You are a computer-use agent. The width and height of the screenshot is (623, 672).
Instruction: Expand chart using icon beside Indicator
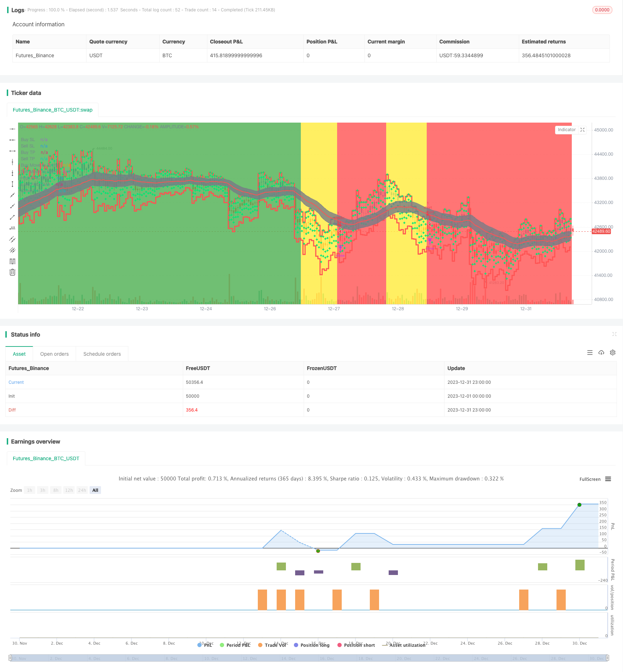(x=582, y=130)
